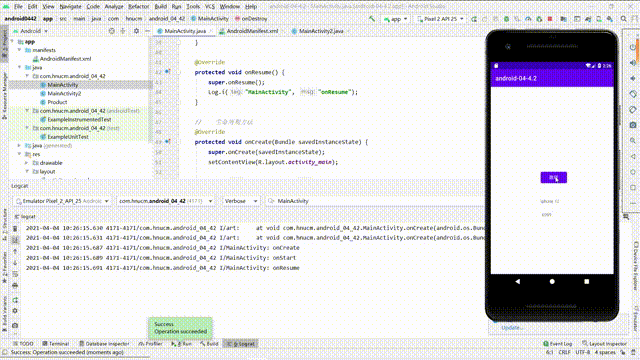The width and height of the screenshot is (640, 360).
Task: Open the Tools menu
Action: click(193, 7)
